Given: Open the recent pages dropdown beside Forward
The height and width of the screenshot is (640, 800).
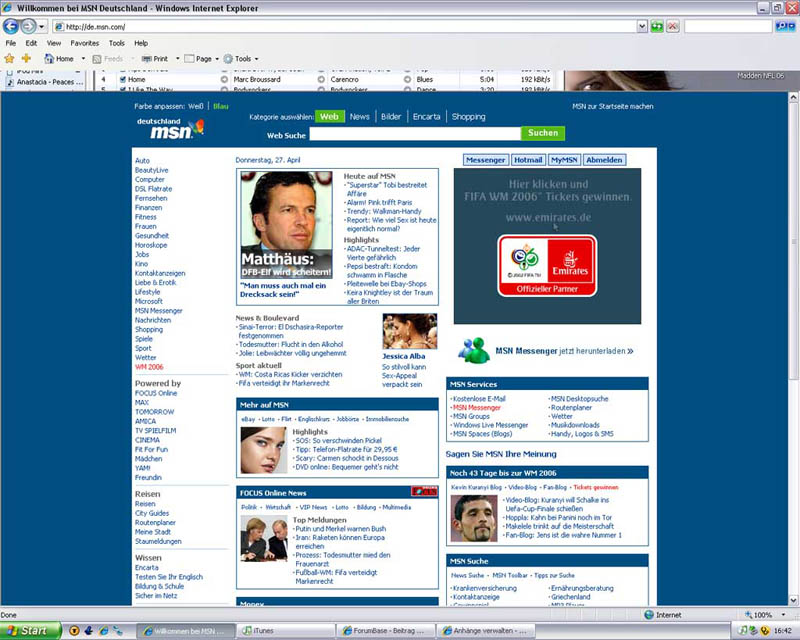Looking at the screenshot, I should coord(42,27).
